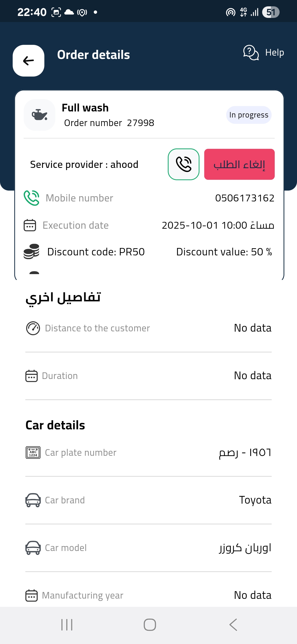The image size is (297, 644).
Task: Tap the In progress status badge
Action: [249, 115]
